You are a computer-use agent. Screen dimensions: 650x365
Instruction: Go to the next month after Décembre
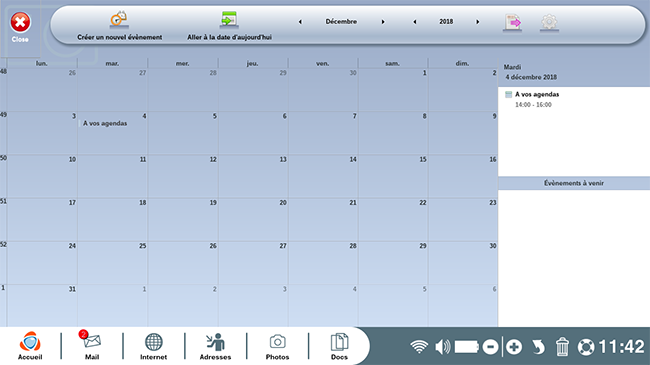tap(383, 22)
